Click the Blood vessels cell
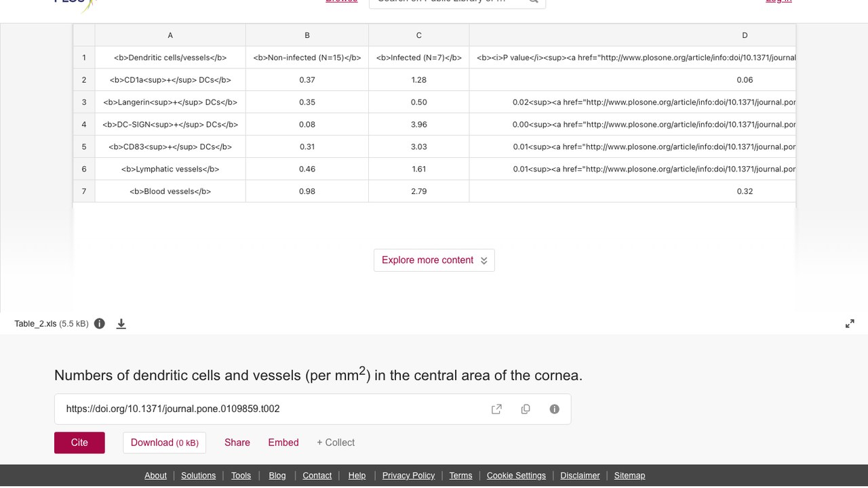Viewport: 868px width, 488px height. [170, 191]
